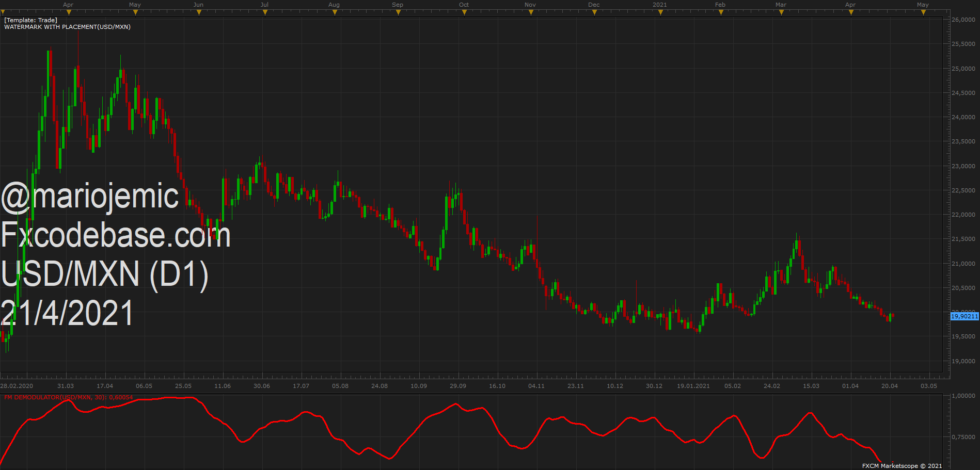The image size is (980, 470).
Task: Click the 29.09 date label
Action: [x=458, y=386]
